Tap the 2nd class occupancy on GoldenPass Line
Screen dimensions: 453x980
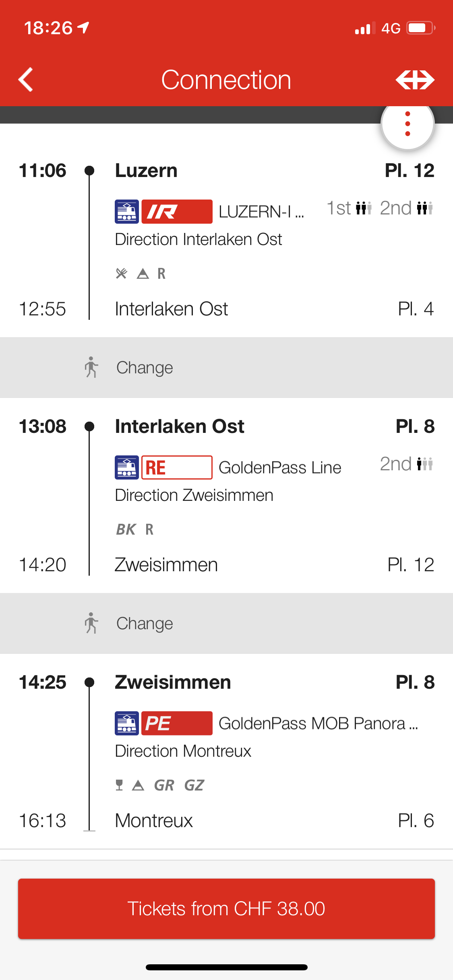pyautogui.click(x=407, y=464)
